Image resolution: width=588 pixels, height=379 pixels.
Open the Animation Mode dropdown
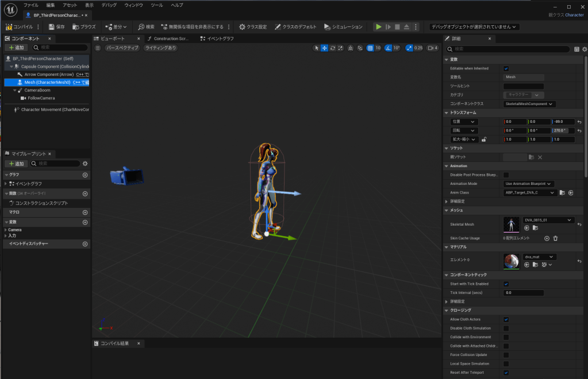[529, 184]
